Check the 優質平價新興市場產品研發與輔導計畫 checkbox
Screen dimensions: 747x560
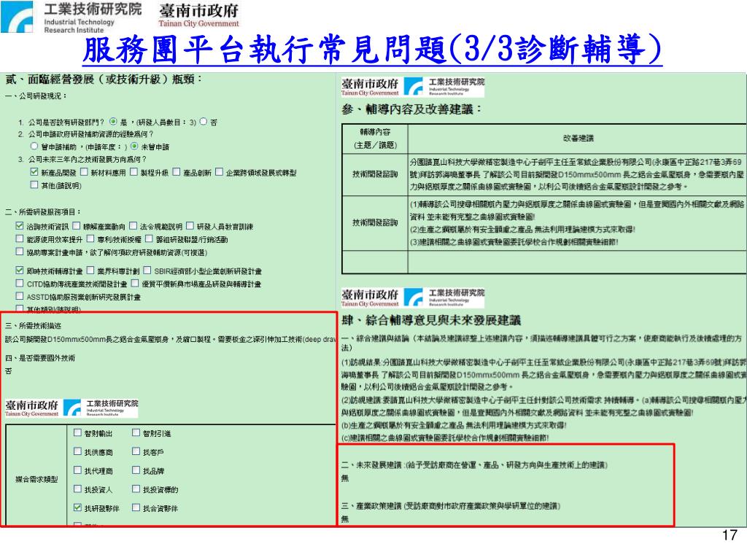(x=135, y=284)
